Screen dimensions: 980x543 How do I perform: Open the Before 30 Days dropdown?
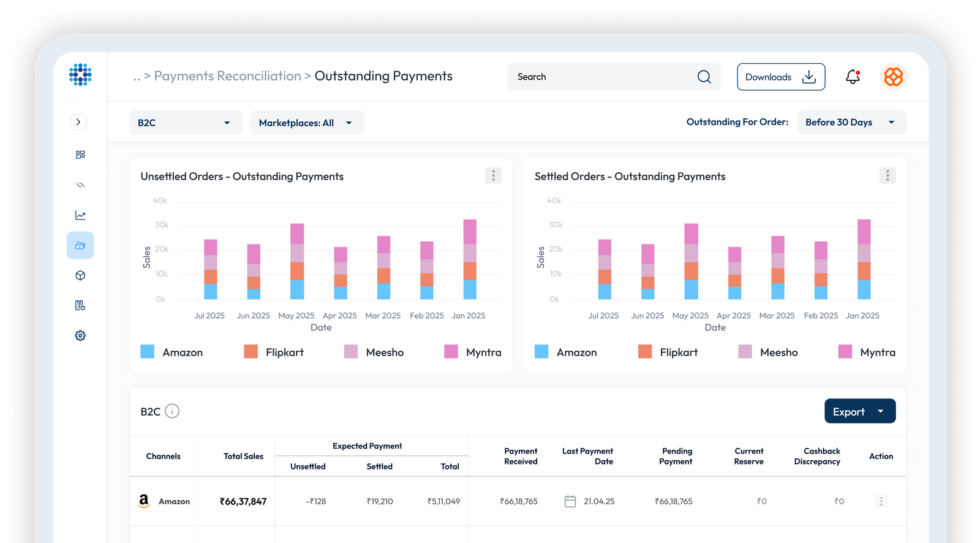point(851,122)
